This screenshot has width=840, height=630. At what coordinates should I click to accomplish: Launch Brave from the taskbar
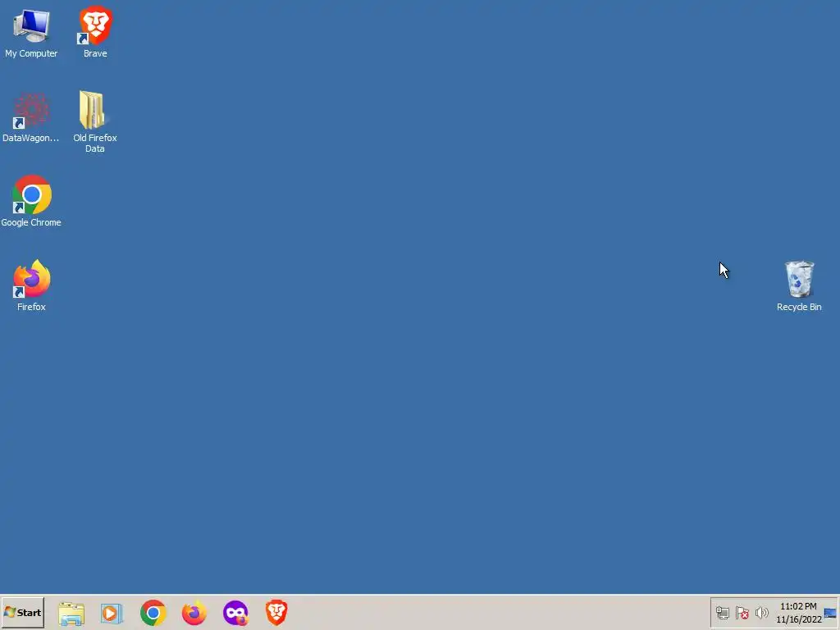coord(276,613)
